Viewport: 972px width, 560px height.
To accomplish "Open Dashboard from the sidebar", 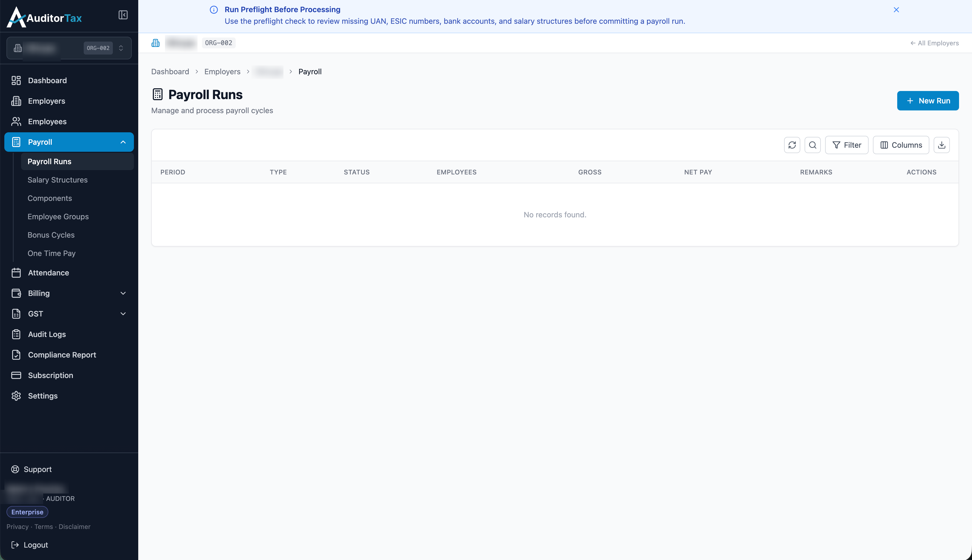I will tap(69, 80).
